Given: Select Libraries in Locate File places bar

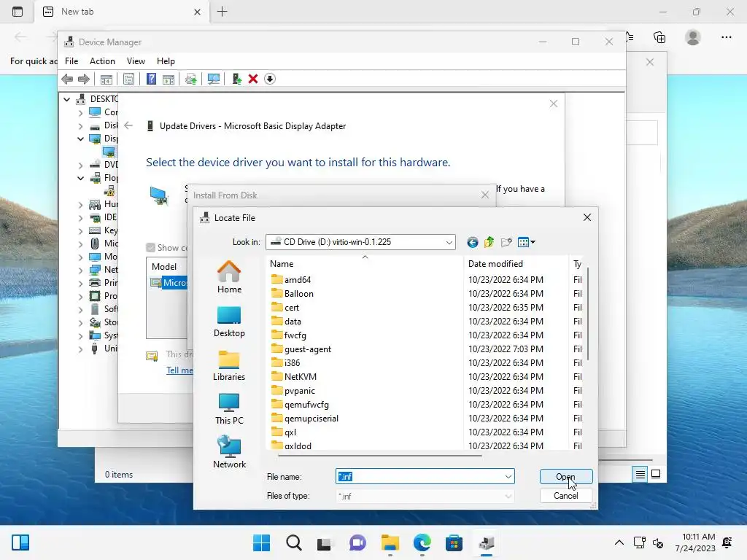Looking at the screenshot, I should tap(229, 365).
